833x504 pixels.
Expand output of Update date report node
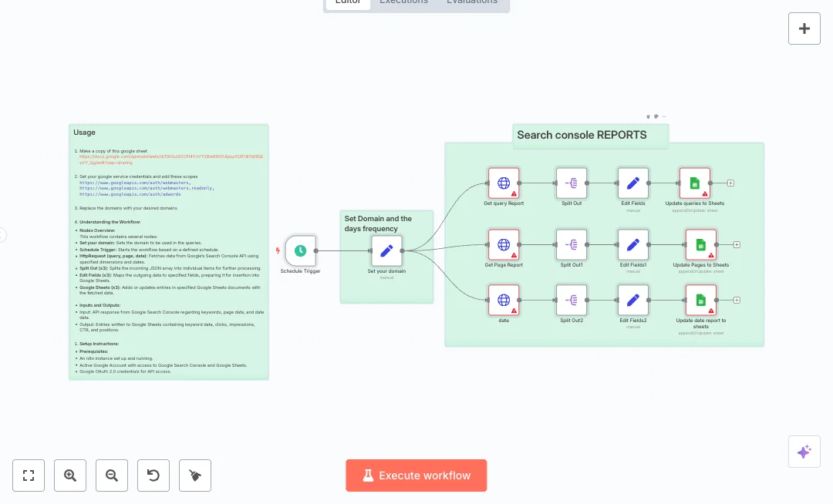tap(737, 300)
